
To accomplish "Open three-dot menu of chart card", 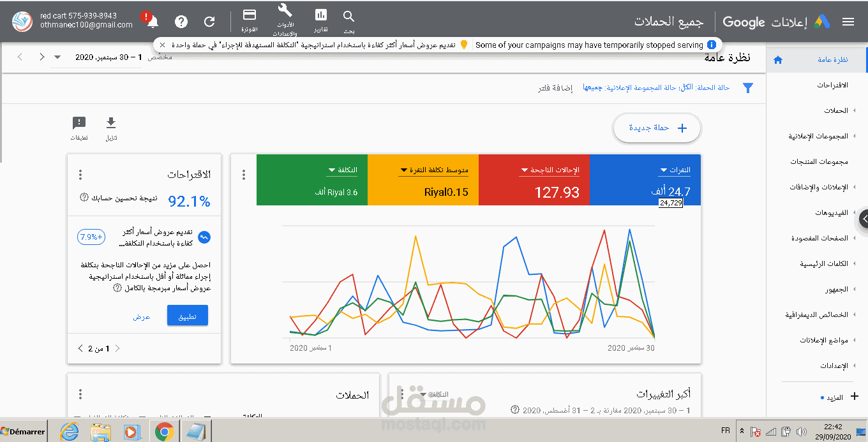I will 244,175.
